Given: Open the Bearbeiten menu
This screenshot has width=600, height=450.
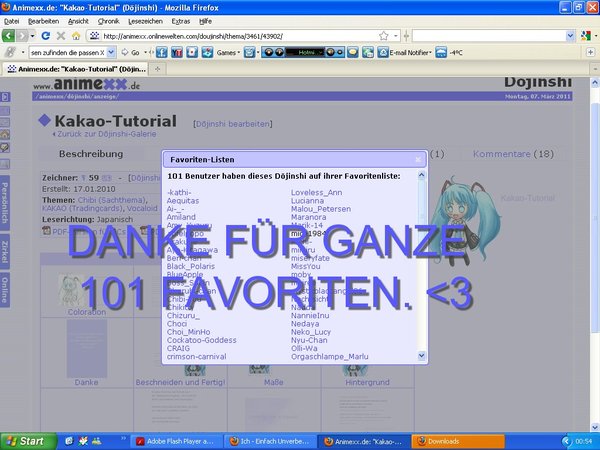Looking at the screenshot, I should 44,21.
